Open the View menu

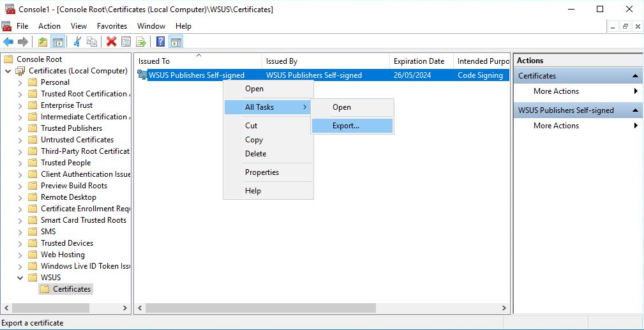(x=79, y=26)
